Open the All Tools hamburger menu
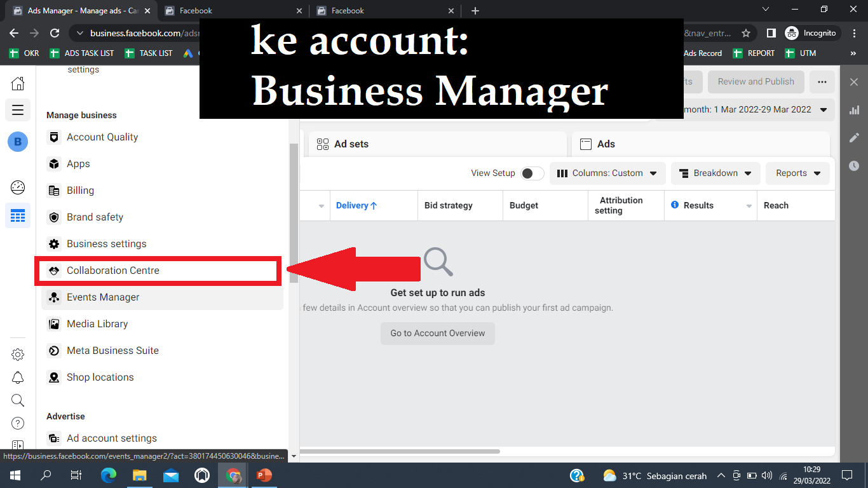Image resolution: width=868 pixels, height=488 pixels. click(x=17, y=110)
